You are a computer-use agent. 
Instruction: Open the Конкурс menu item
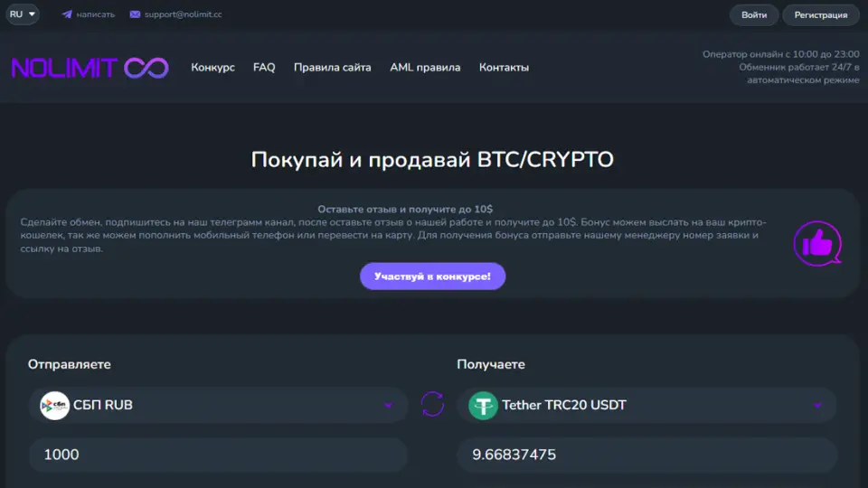coord(213,68)
